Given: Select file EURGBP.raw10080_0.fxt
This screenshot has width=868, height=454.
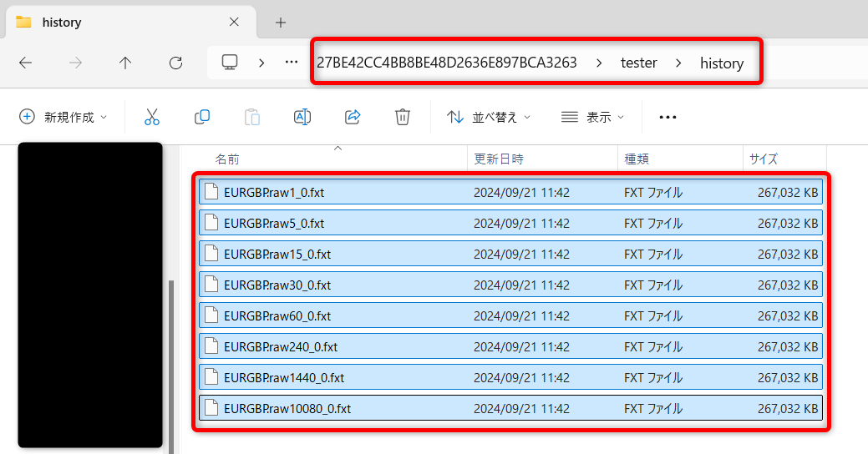Looking at the screenshot, I should 510,408.
